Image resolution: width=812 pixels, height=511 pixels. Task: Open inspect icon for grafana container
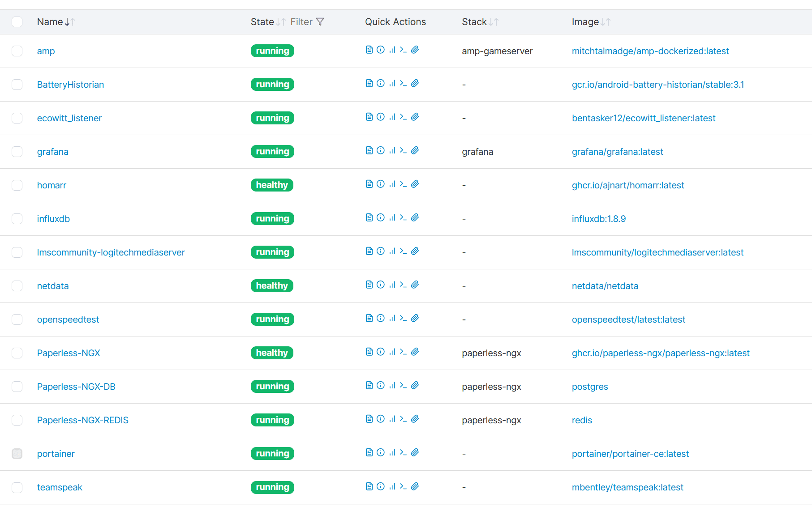click(x=381, y=150)
